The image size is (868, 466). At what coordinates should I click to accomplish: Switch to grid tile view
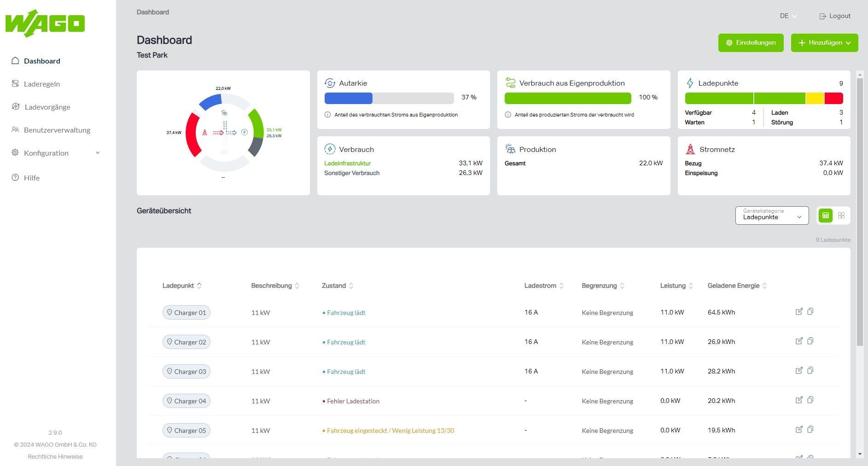point(841,216)
